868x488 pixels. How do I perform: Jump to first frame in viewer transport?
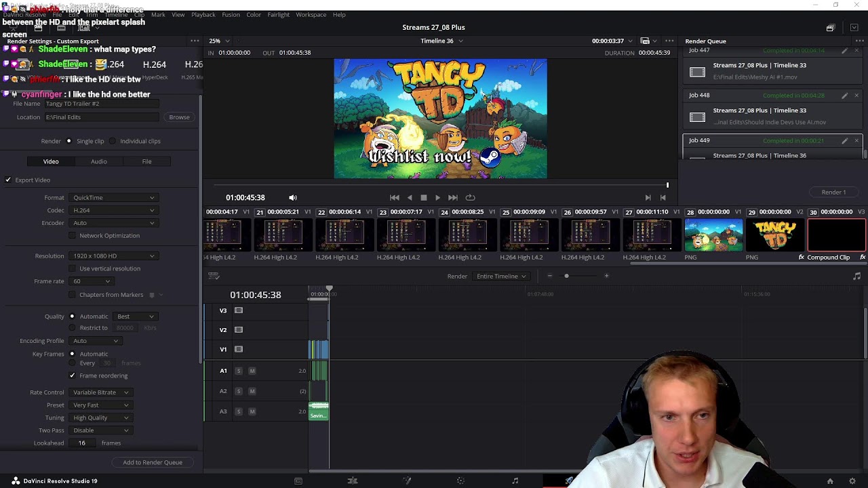pos(395,197)
